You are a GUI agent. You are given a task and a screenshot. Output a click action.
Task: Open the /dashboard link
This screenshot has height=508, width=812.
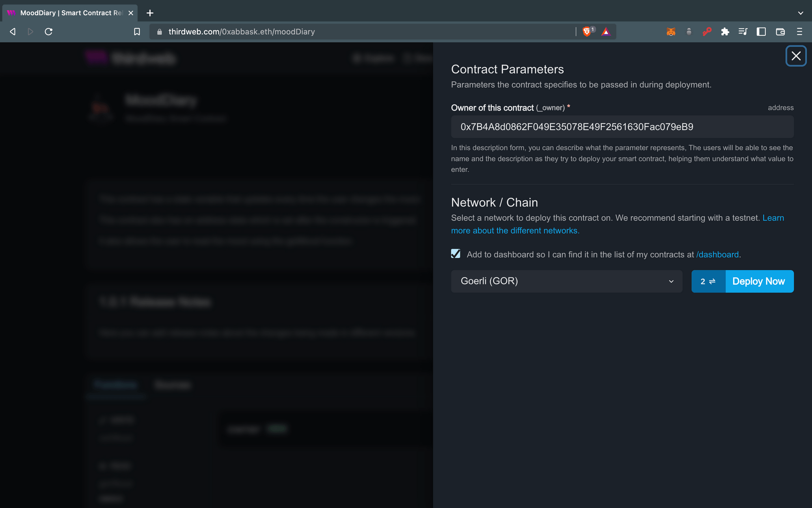(x=717, y=254)
